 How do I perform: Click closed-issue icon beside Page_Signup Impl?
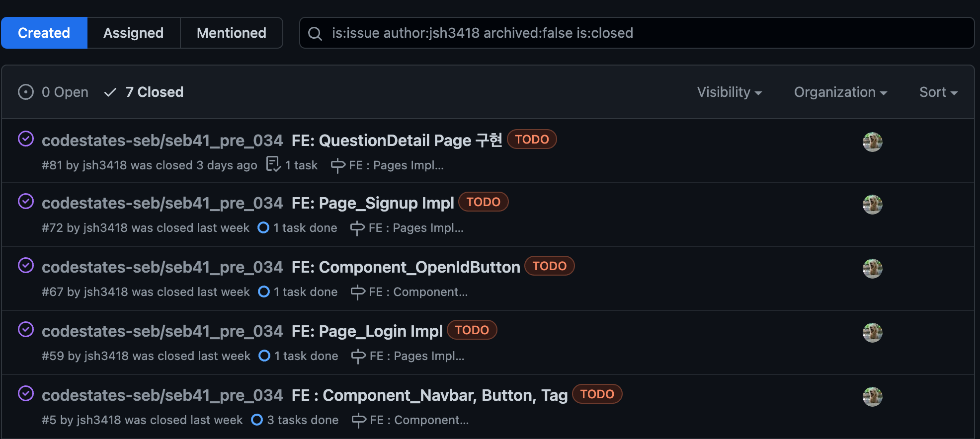click(x=26, y=201)
